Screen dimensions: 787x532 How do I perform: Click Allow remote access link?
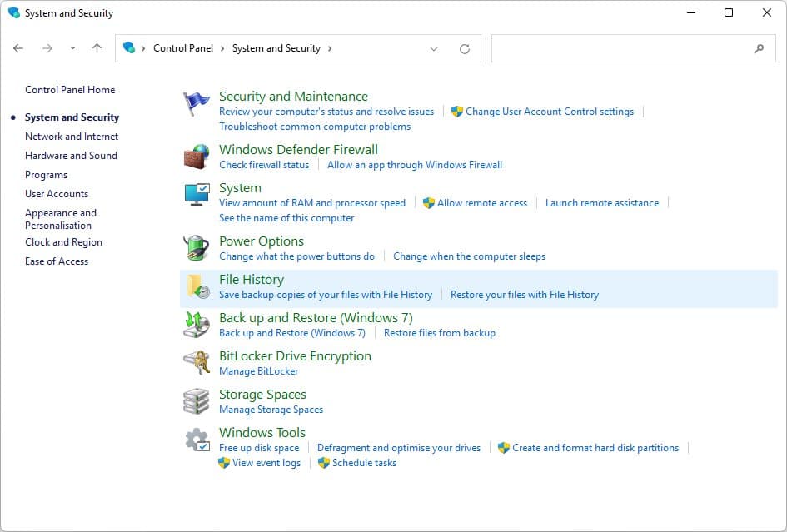pyautogui.click(x=482, y=203)
